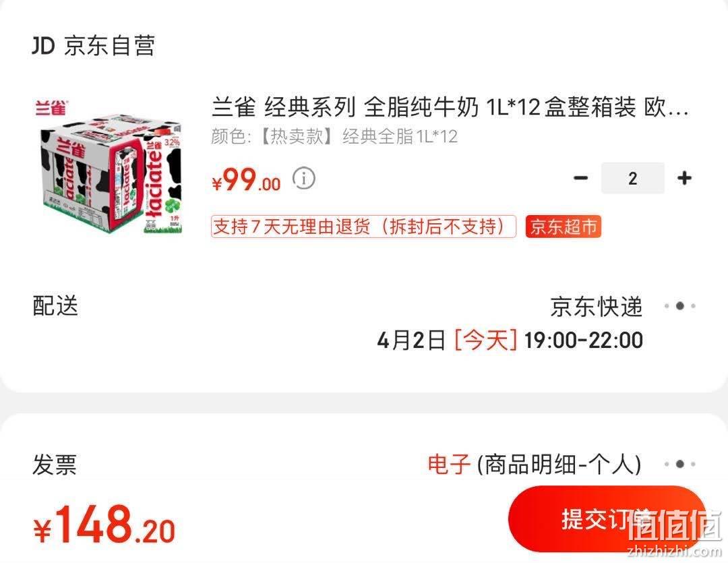728x563 pixels.
Task: Decrease quantity with the minus button
Action: [580, 178]
